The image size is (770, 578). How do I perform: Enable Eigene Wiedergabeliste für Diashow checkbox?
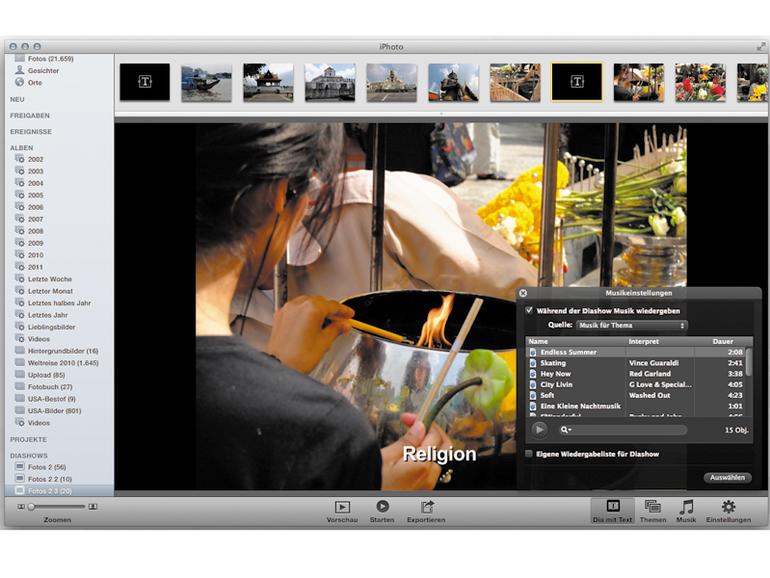click(x=529, y=454)
